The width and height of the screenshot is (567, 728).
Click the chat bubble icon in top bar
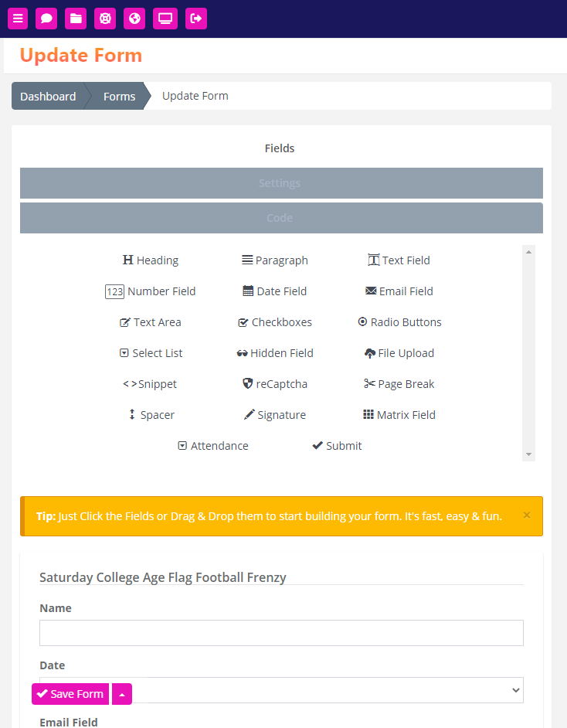[46, 19]
